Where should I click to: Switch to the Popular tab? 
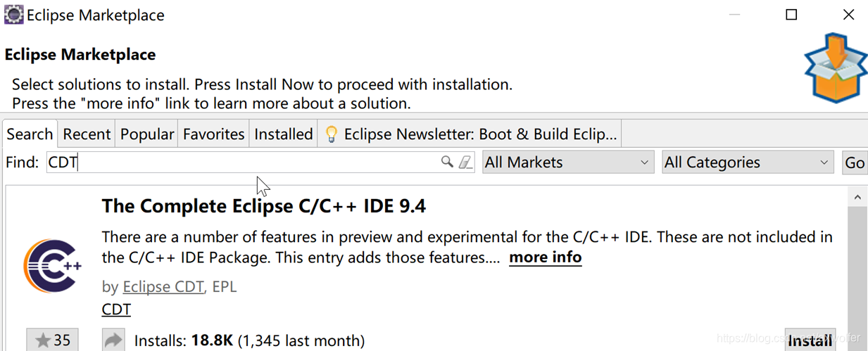coord(147,134)
